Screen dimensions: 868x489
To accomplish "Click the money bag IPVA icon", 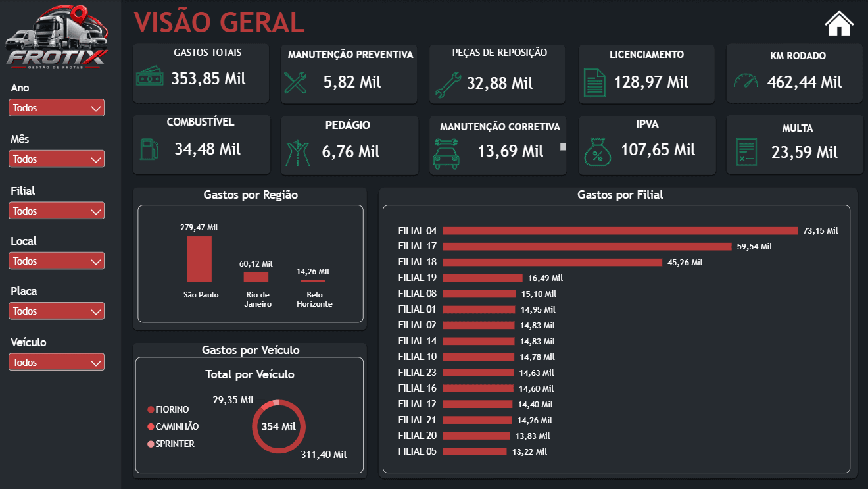I will pos(598,152).
